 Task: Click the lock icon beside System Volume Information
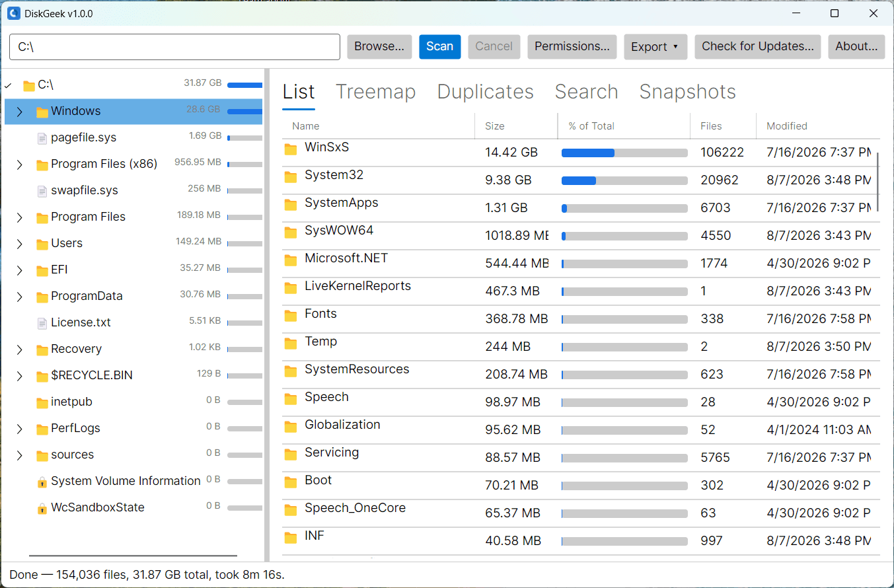[42, 482]
